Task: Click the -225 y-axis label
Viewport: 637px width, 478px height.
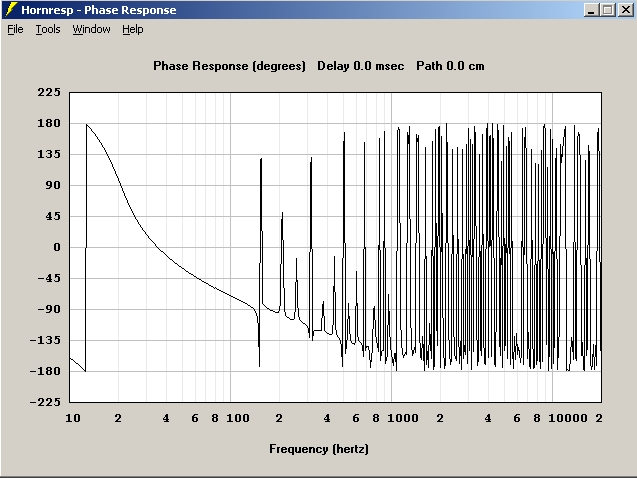Action: 46,402
